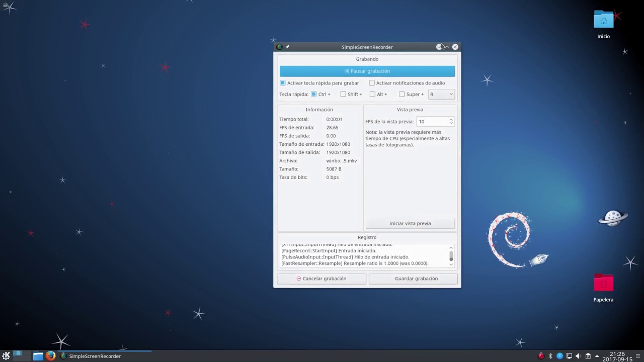Viewport: 644px width, 362px height.
Task: Click the SimpleScreenRecorder title bar app icon
Action: tap(279, 47)
